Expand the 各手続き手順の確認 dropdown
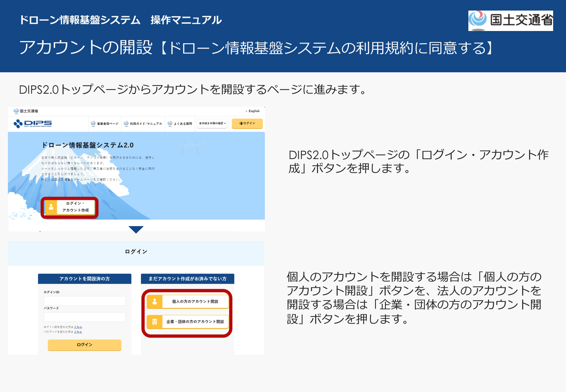Image resolution: width=566 pixels, height=392 pixels. [x=212, y=123]
